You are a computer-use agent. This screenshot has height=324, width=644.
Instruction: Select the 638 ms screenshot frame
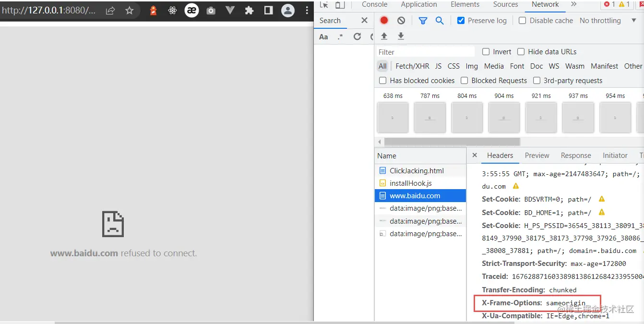pyautogui.click(x=393, y=118)
